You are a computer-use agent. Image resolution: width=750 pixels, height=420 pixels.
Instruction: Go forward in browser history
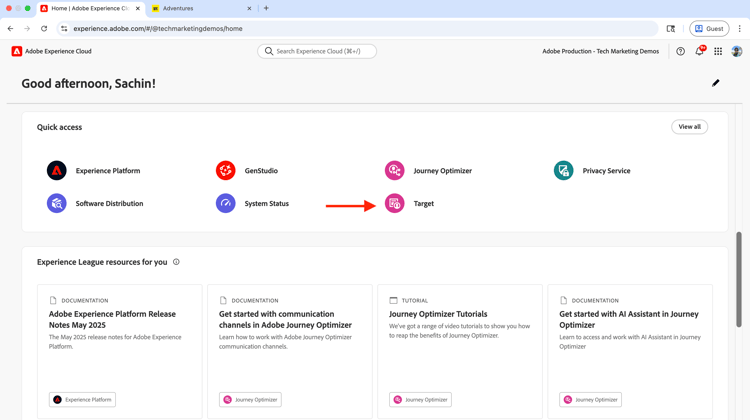click(27, 29)
